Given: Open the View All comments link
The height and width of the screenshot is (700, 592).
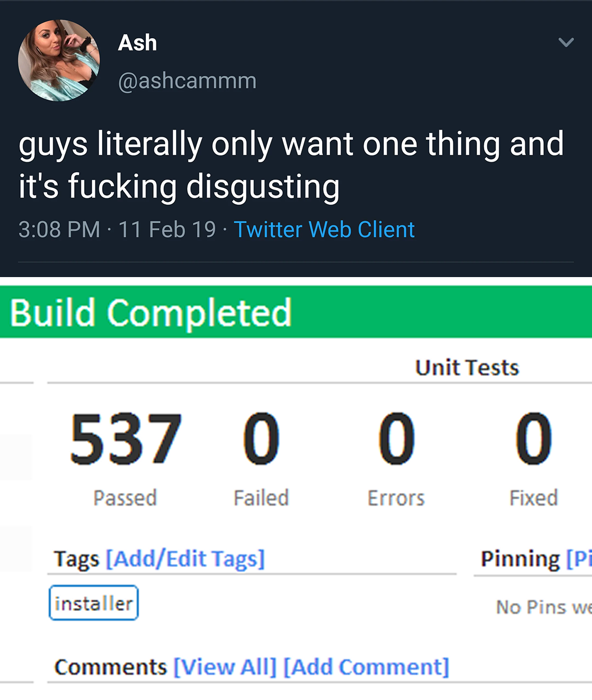Looking at the screenshot, I should [x=225, y=667].
